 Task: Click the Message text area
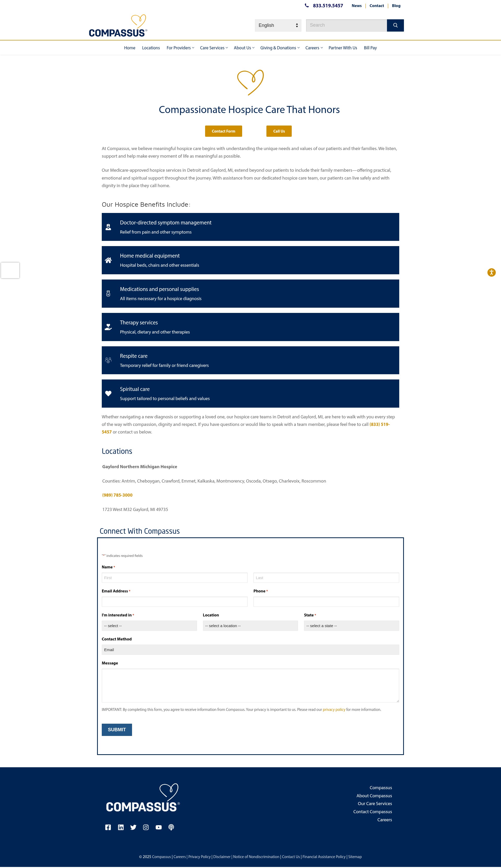250,685
